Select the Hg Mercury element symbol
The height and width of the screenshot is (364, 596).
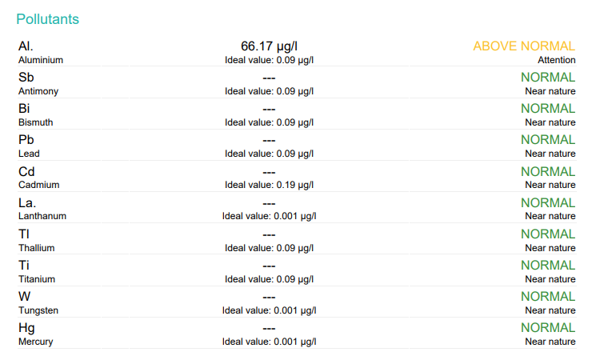[26, 327]
